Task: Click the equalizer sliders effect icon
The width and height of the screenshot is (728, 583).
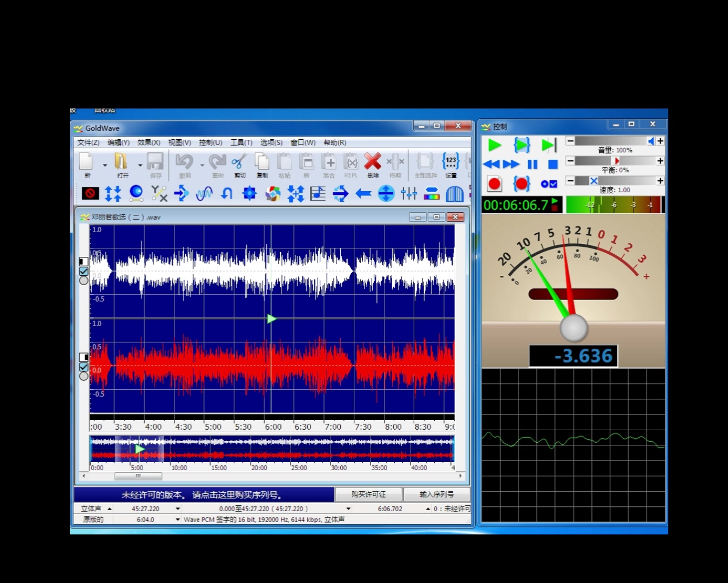Action: [x=409, y=193]
